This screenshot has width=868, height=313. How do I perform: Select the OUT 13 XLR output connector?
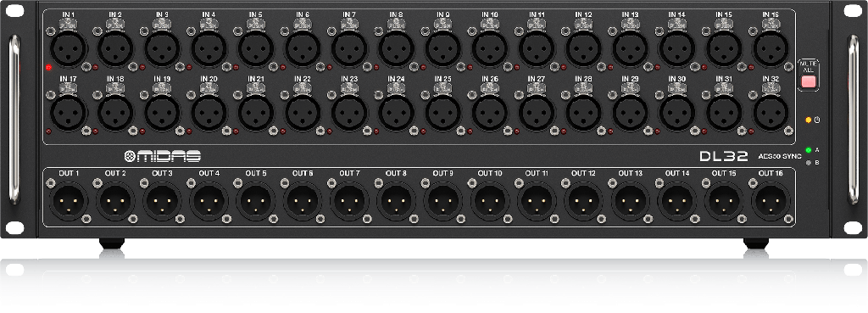click(x=630, y=200)
